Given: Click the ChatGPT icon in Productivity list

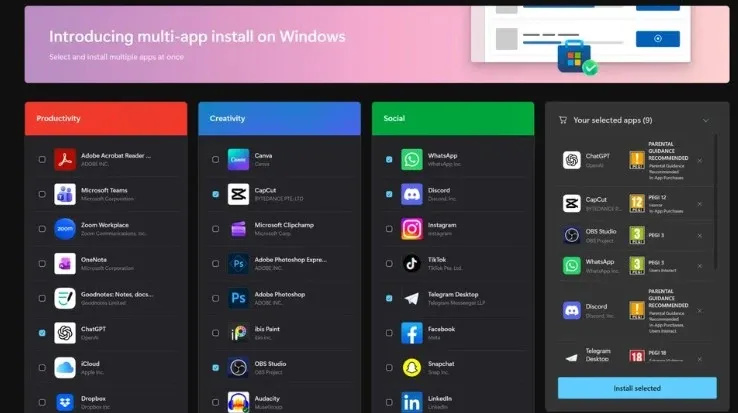Looking at the screenshot, I should point(64,333).
